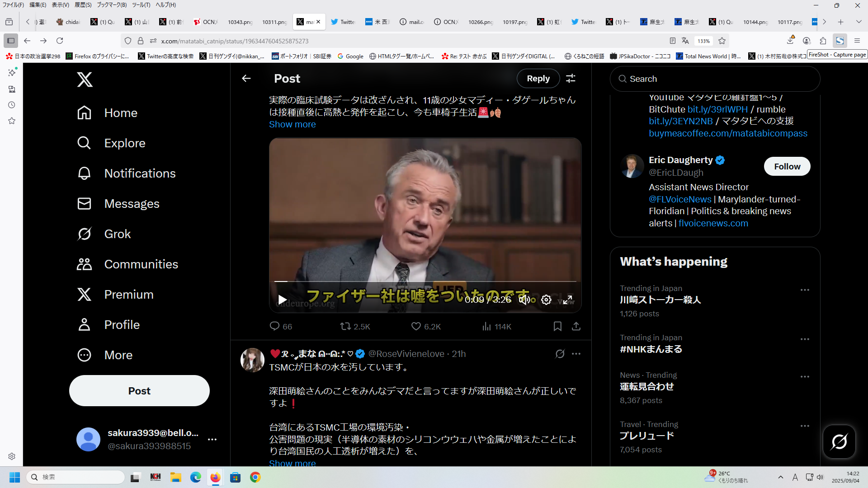Open the floating Grok button
Viewport: 868px width, 488px height.
point(839,441)
